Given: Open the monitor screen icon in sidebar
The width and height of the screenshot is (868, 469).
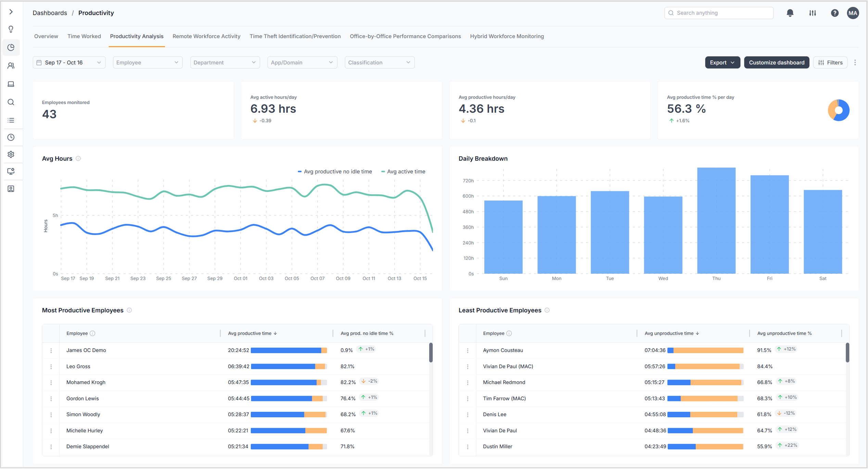Looking at the screenshot, I should [11, 171].
